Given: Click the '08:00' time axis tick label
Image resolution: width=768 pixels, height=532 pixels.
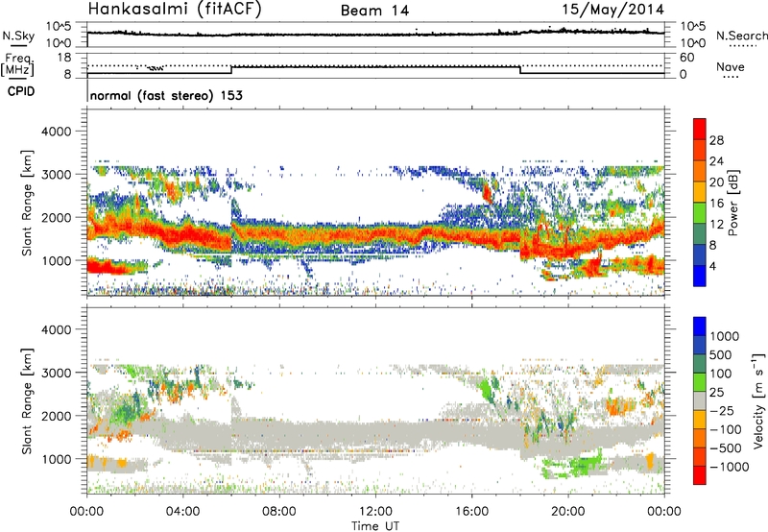Looking at the screenshot, I should (279, 512).
